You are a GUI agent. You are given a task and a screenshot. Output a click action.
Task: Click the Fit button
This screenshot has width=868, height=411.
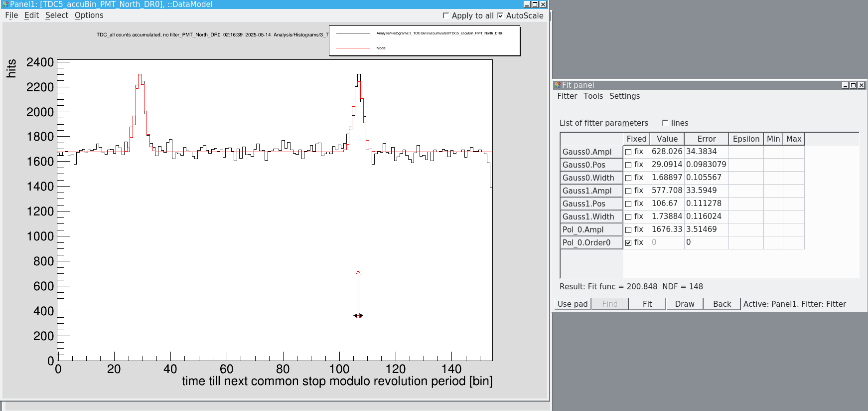click(647, 304)
